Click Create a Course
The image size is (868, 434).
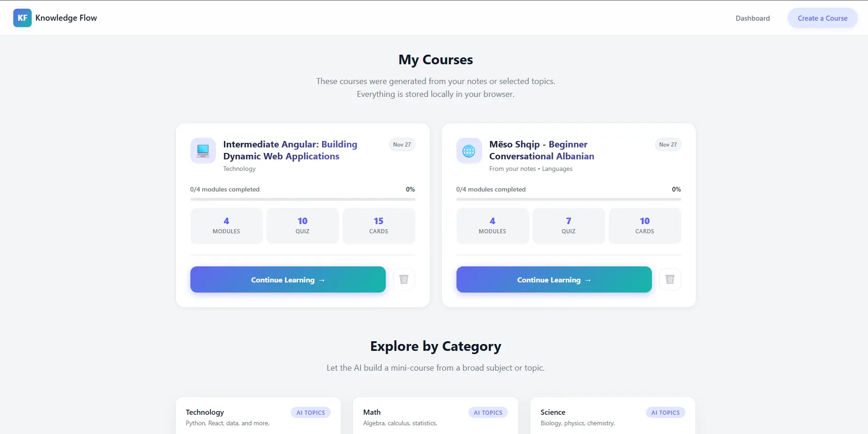point(822,18)
